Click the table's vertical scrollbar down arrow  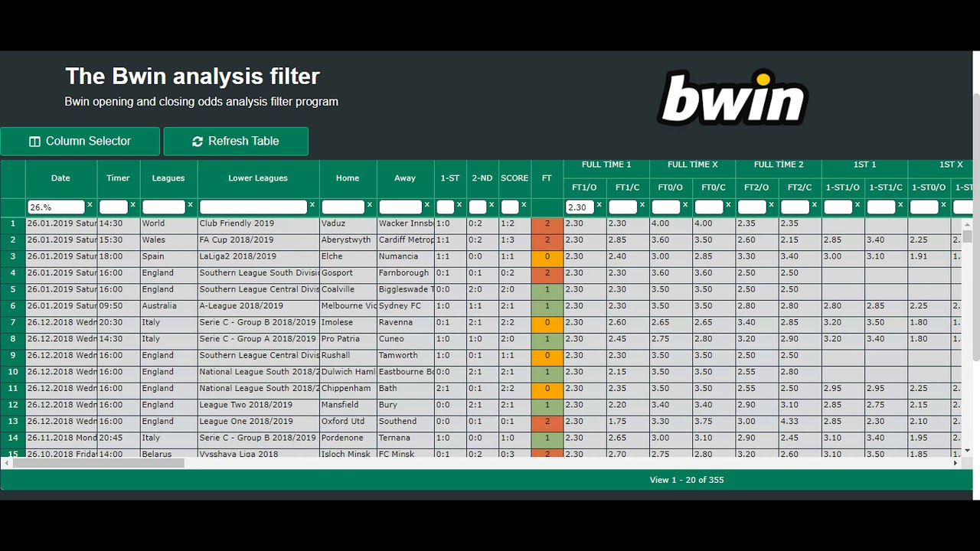[x=967, y=451]
